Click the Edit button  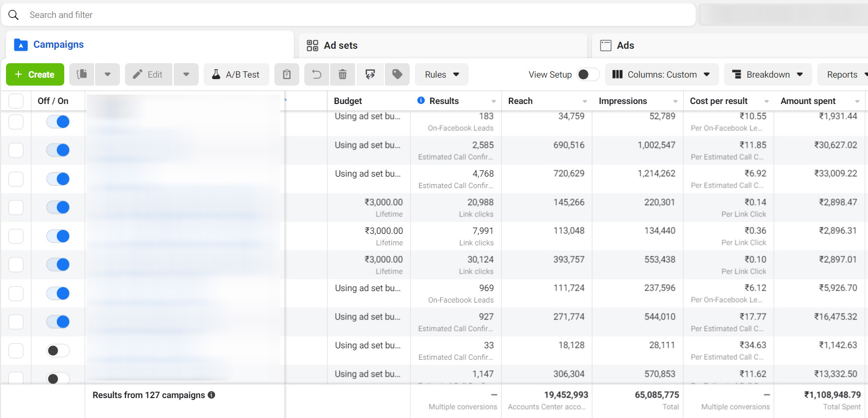(x=148, y=74)
